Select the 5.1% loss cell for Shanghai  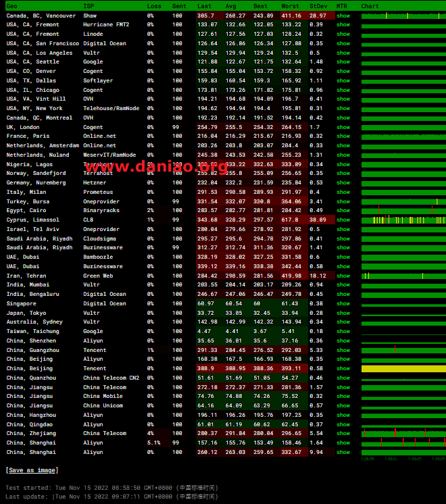tap(153, 443)
